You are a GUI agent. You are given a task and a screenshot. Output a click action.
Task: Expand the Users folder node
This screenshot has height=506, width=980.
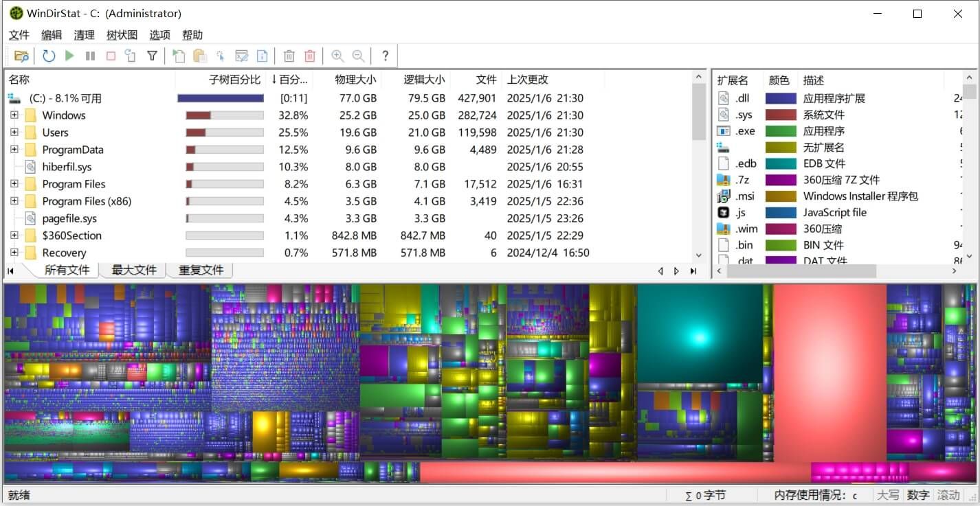pos(14,133)
